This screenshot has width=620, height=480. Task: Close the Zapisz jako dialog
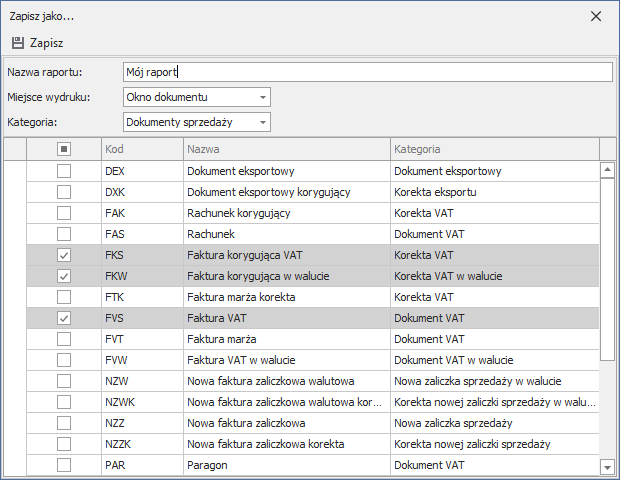[595, 16]
